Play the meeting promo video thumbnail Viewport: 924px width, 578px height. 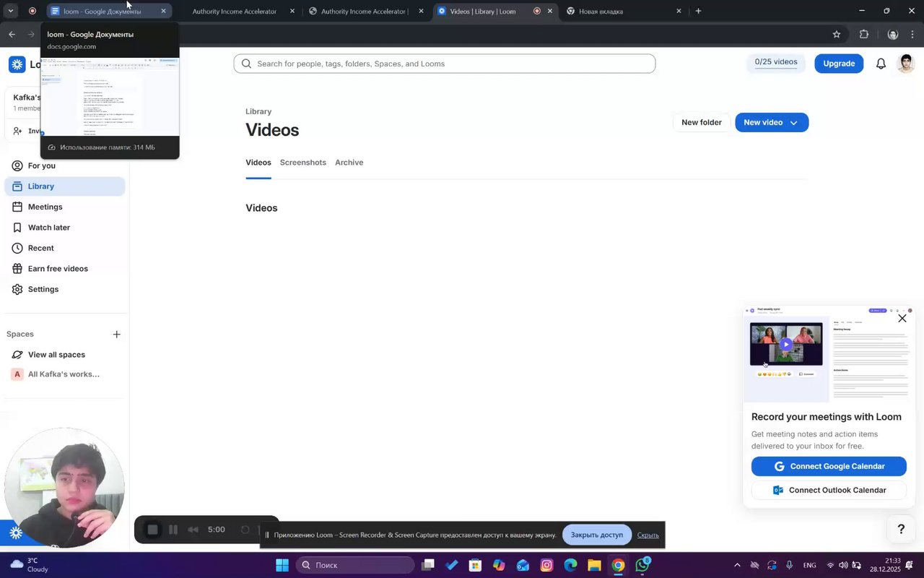coord(786,344)
